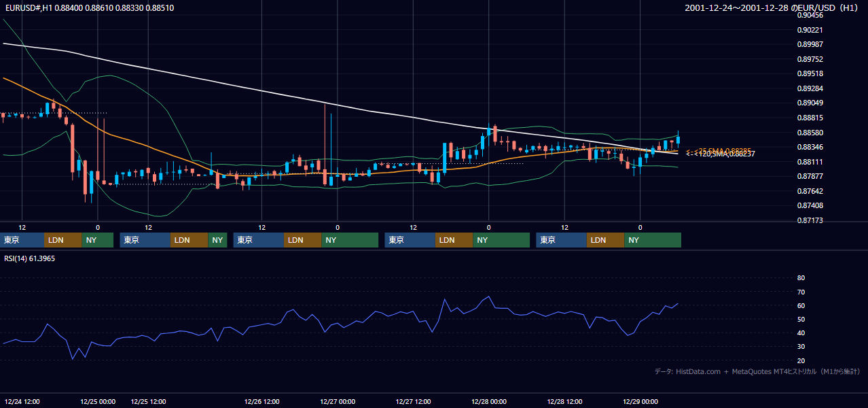Click RSI scale value 80
Viewport: 868px width, 408px height.
pos(801,278)
